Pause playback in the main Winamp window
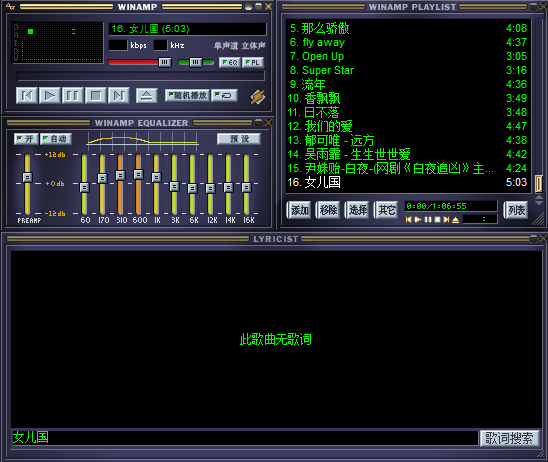Image resolution: width=548 pixels, height=462 pixels. (73, 95)
